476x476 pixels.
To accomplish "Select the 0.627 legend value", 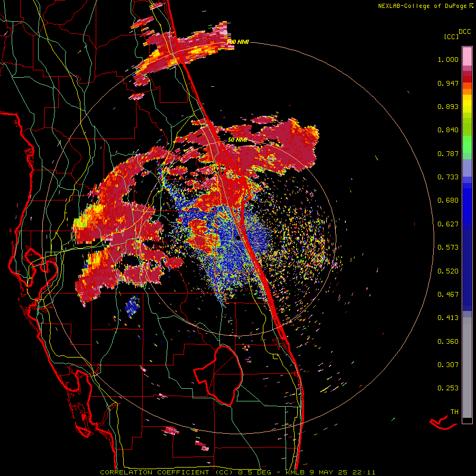I will pos(448,224).
